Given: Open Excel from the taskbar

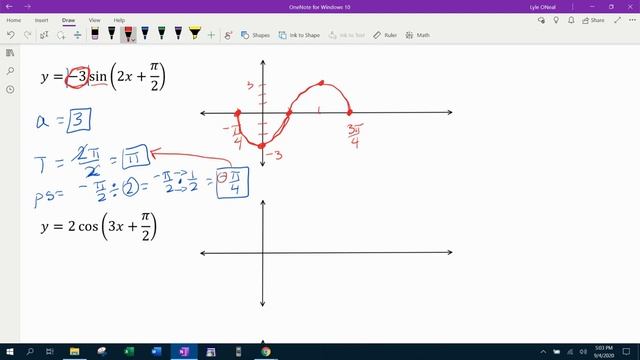Looking at the screenshot, I should [x=129, y=351].
